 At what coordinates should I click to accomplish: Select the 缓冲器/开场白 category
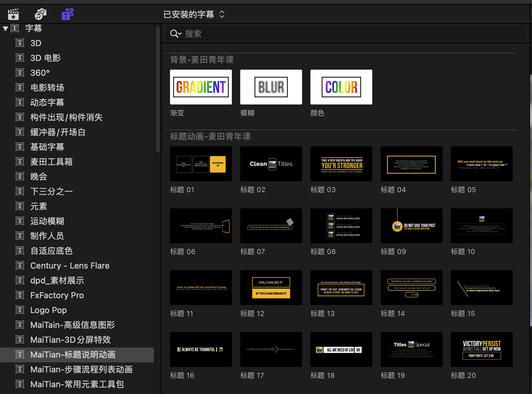pos(77,132)
